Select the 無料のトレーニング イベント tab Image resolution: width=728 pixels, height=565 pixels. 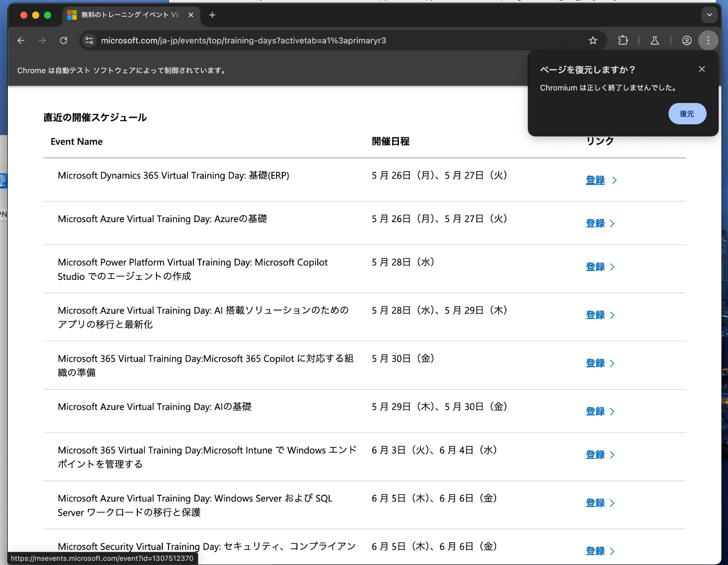pos(130,15)
